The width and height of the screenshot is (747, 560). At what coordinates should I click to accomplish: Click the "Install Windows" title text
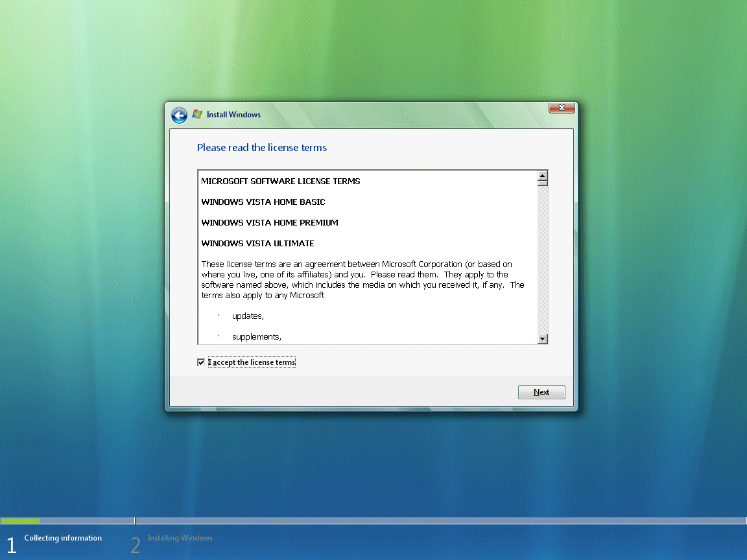[233, 115]
